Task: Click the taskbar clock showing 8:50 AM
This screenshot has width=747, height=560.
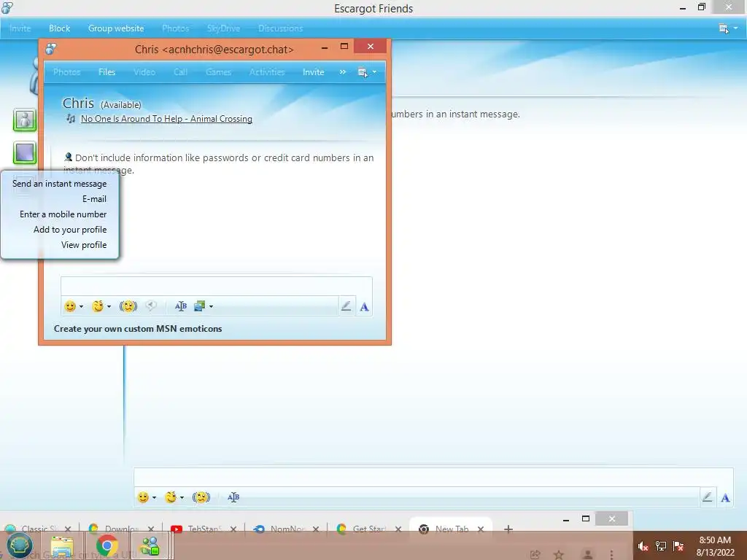Action: click(715, 545)
